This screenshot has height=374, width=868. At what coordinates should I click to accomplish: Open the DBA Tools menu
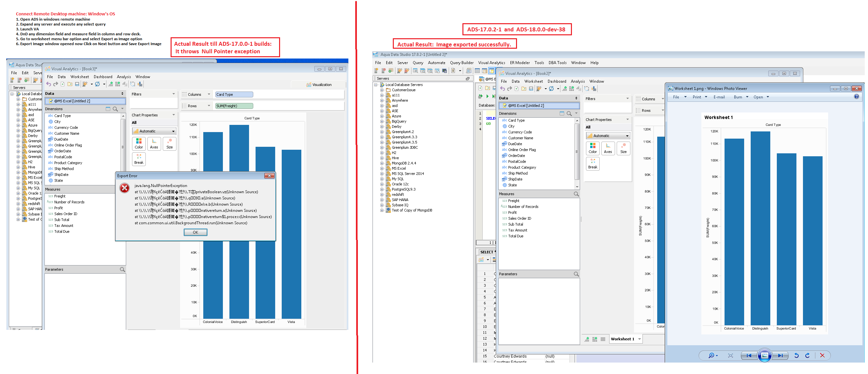click(x=557, y=63)
